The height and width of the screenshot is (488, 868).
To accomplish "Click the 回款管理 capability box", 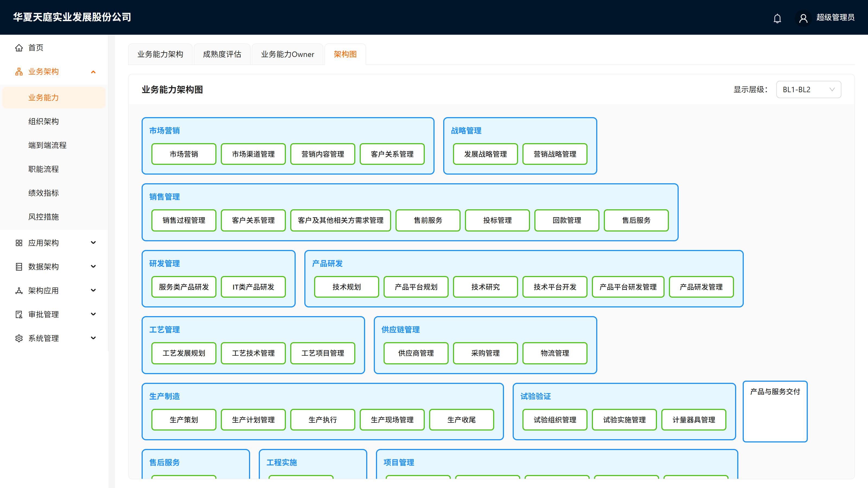I will tap(567, 221).
